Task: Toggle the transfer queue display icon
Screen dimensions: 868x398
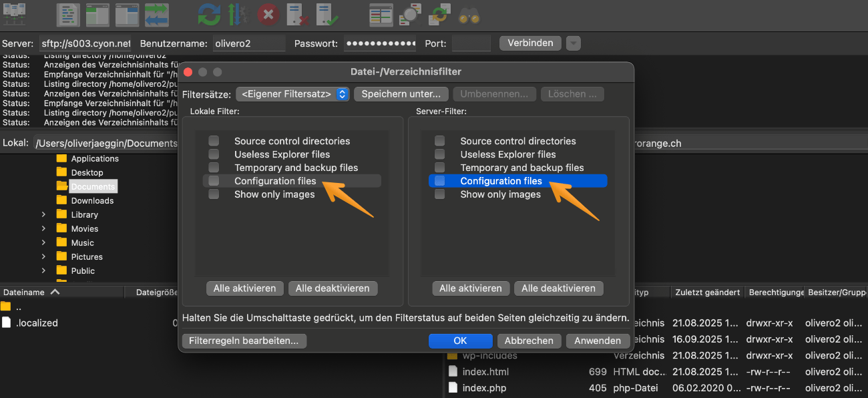Action: (156, 15)
